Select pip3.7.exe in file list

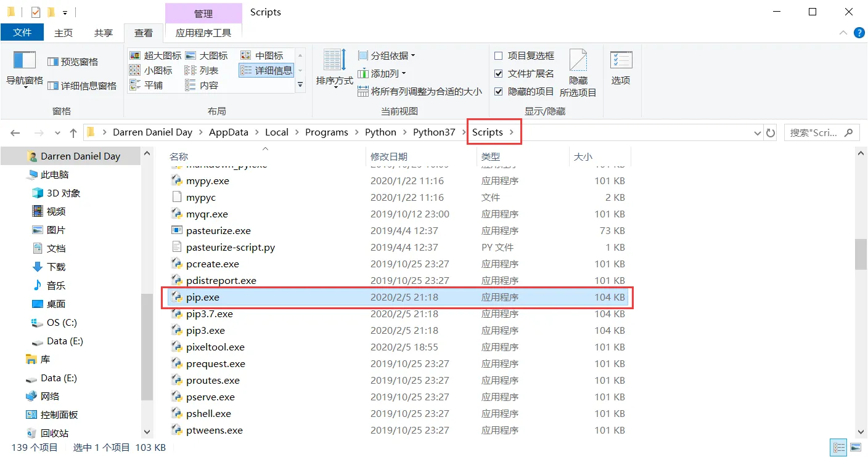210,314
